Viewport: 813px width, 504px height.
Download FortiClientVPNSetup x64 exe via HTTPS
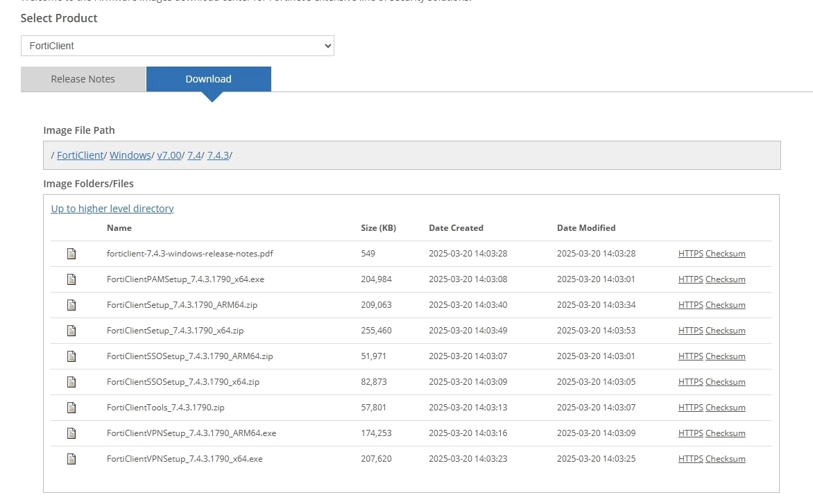click(691, 458)
